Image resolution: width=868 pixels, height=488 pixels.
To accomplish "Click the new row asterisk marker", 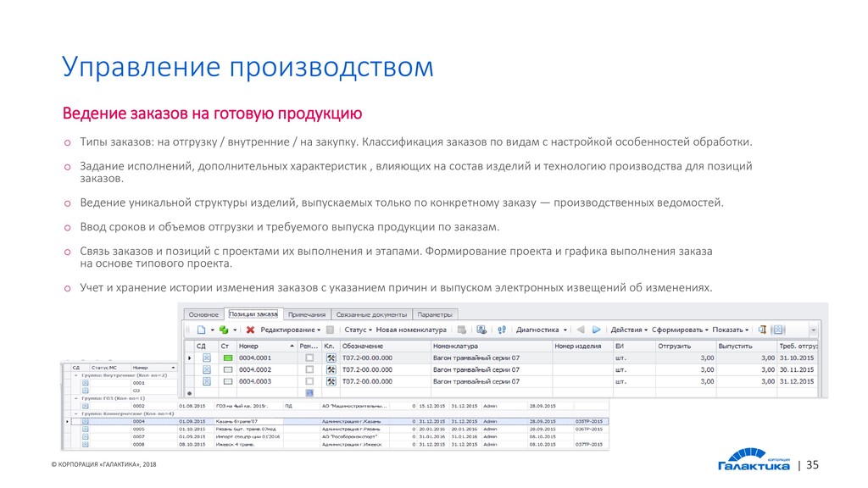I will 189,393.
